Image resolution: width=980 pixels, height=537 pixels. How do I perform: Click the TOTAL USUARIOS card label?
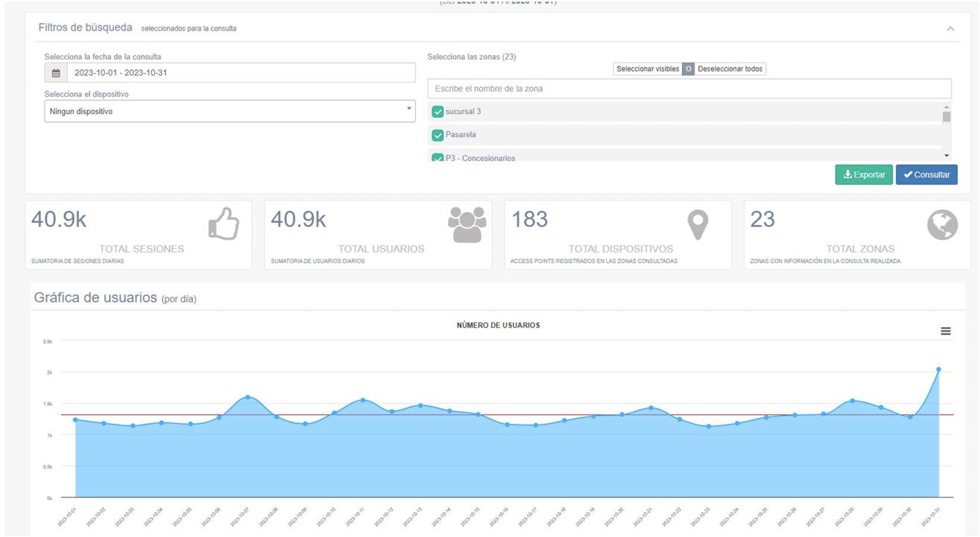pyautogui.click(x=381, y=249)
